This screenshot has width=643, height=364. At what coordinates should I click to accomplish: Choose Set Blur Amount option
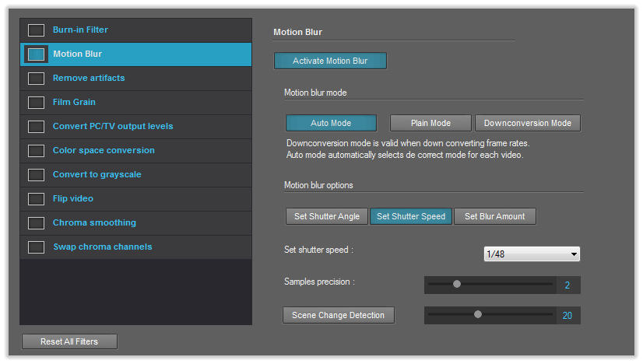click(x=494, y=216)
